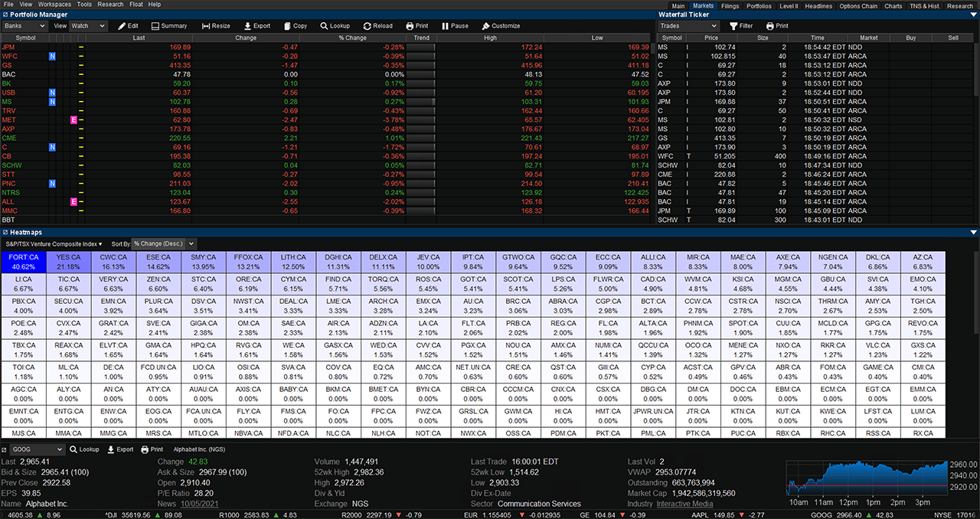This screenshot has height=519, width=980.
Task: Collapse the Waterfall Ticker panel arrow
Action: [x=973, y=15]
